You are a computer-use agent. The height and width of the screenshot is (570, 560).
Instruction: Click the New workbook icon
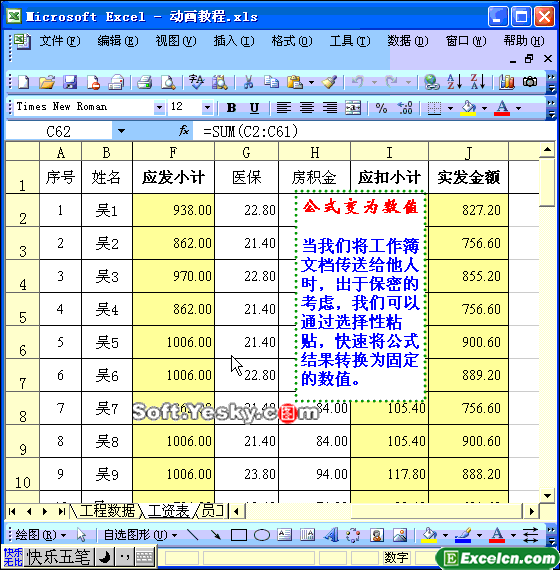[23, 82]
